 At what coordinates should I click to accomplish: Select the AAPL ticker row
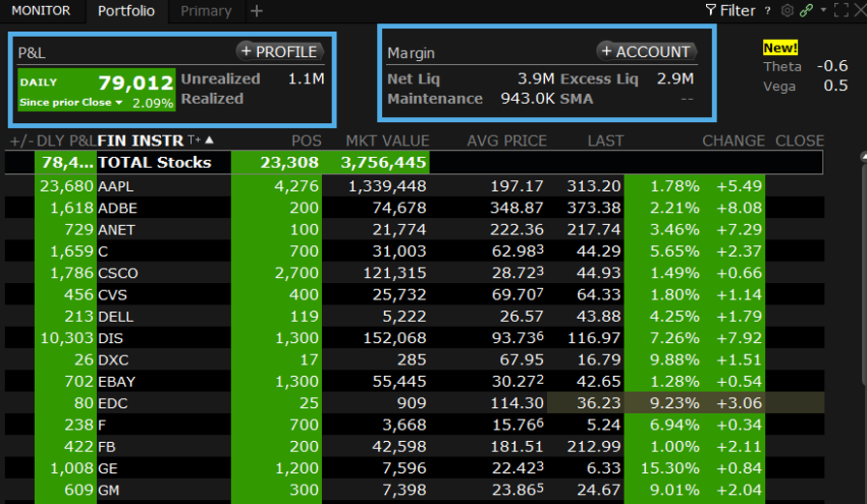(114, 186)
